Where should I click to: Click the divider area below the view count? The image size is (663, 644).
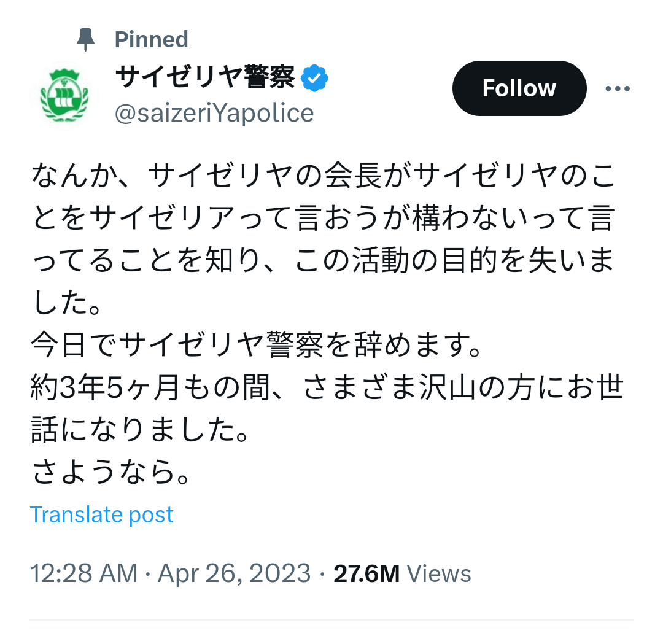coord(331,617)
